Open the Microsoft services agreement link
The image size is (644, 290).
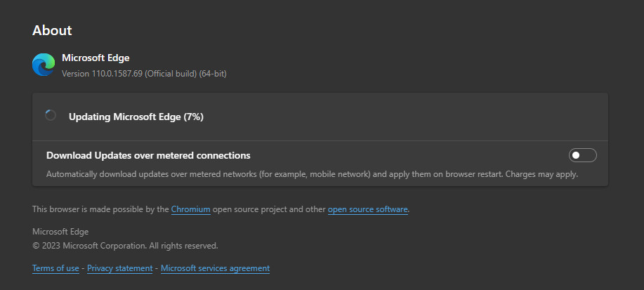(215, 268)
